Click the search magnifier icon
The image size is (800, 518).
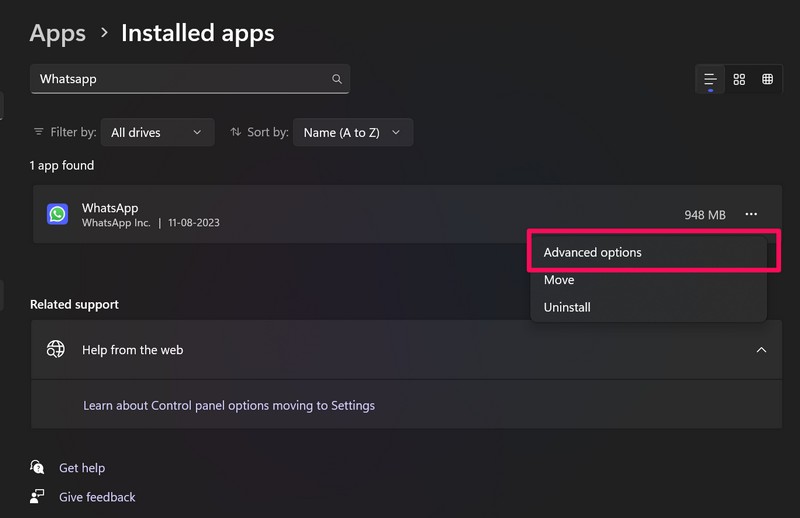[337, 79]
